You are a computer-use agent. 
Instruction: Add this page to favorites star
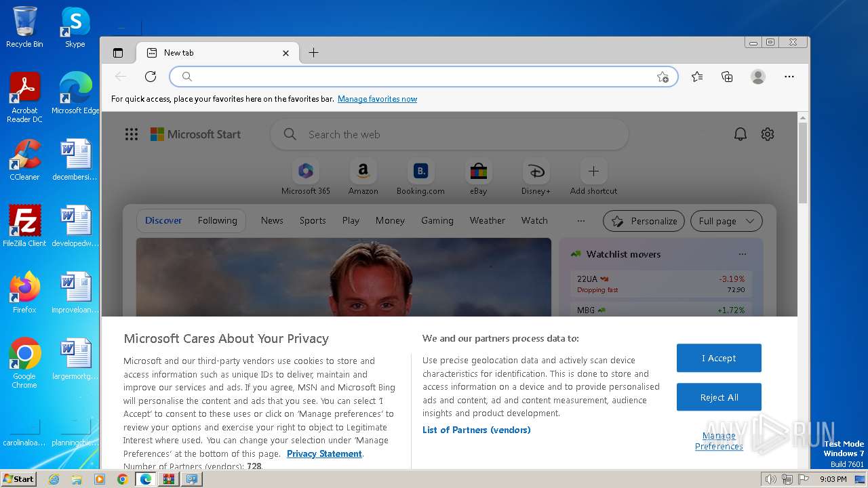click(663, 77)
